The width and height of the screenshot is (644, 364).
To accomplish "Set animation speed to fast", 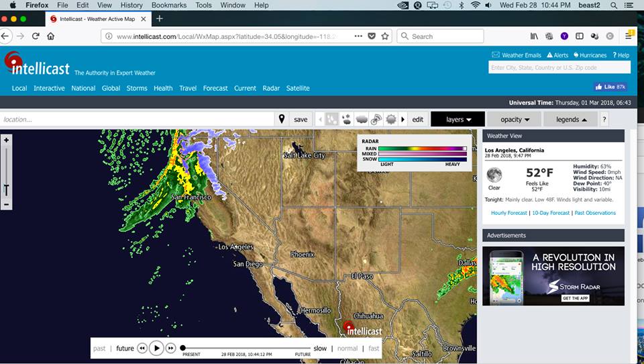I will [374, 349].
